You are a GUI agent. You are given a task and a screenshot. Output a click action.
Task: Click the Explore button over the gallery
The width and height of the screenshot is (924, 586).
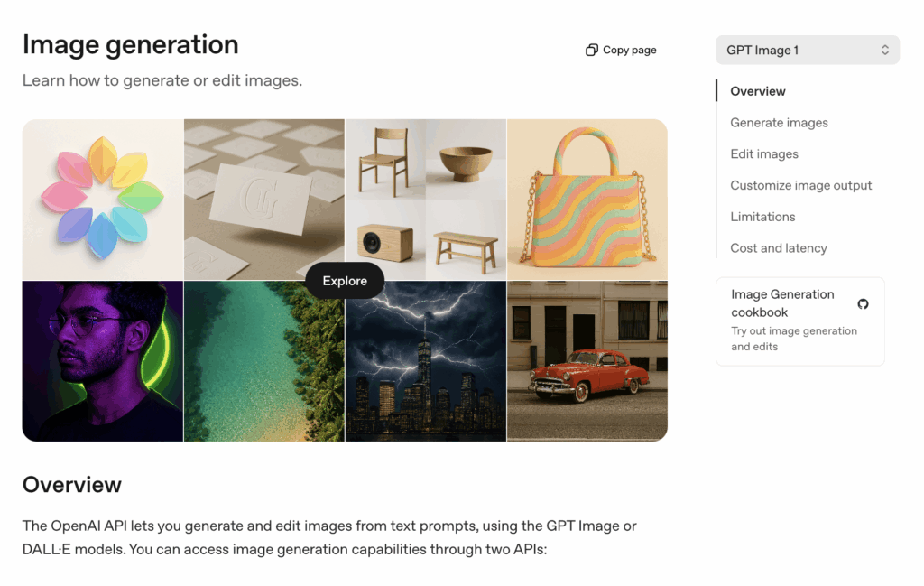click(344, 281)
